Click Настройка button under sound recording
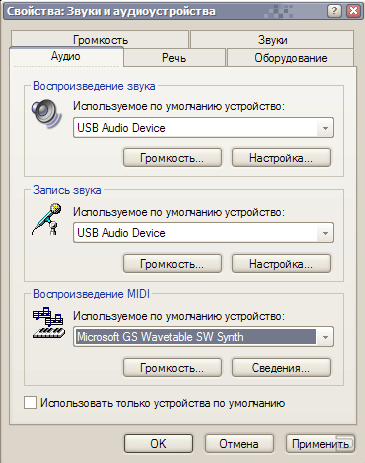Screen dimensions: 365x463 (x=281, y=264)
